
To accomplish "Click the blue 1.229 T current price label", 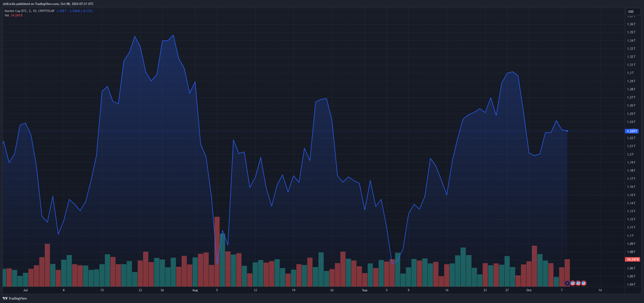I will (x=632, y=131).
